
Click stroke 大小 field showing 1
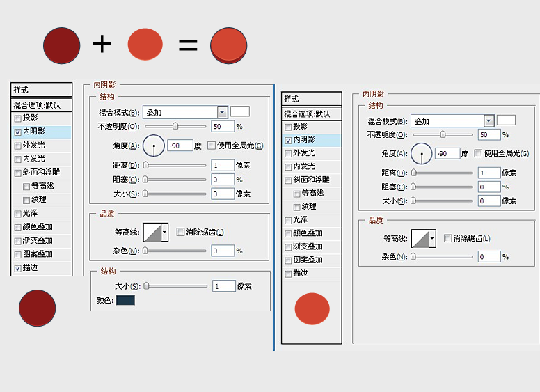[224, 286]
